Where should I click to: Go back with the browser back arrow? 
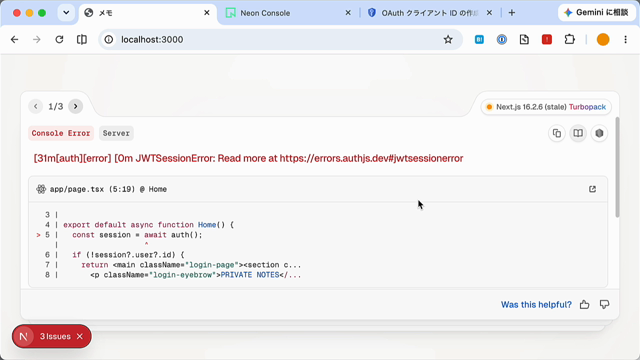[15, 40]
